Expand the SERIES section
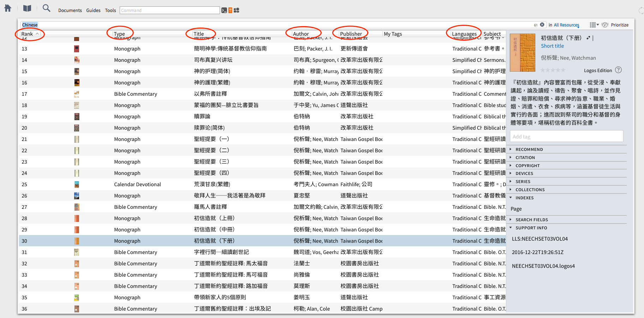The width and height of the screenshot is (644, 318). click(x=523, y=182)
